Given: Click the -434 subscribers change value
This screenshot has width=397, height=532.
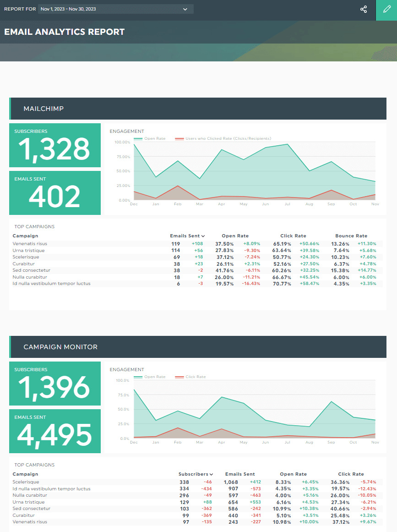Looking at the screenshot, I should (207, 488).
